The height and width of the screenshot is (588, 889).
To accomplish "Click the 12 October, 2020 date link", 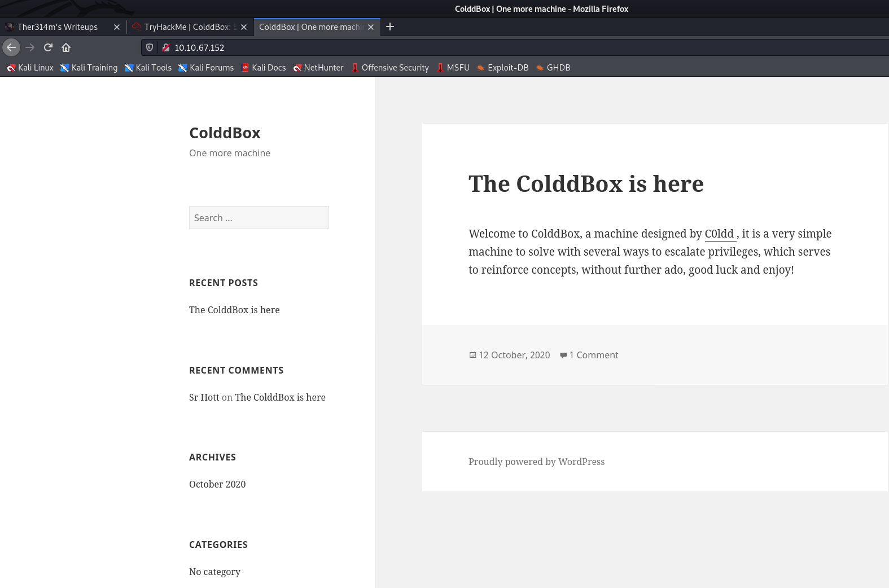I will (514, 355).
